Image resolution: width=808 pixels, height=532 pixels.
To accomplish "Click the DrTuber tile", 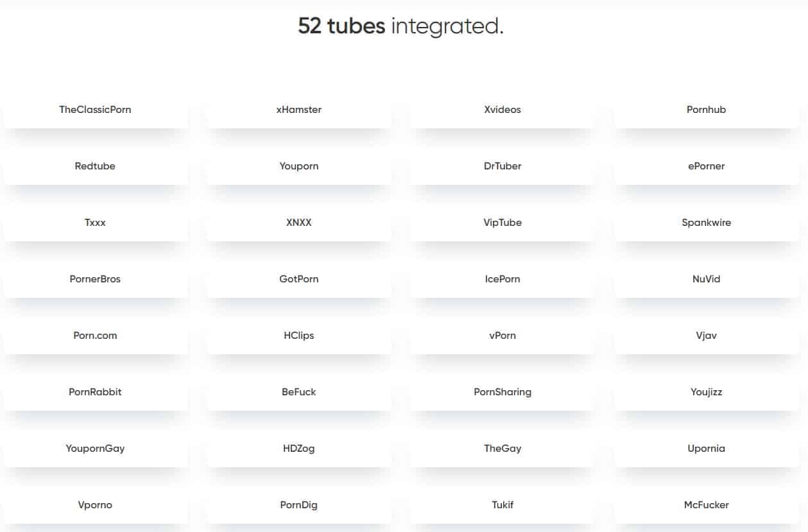I will [503, 166].
